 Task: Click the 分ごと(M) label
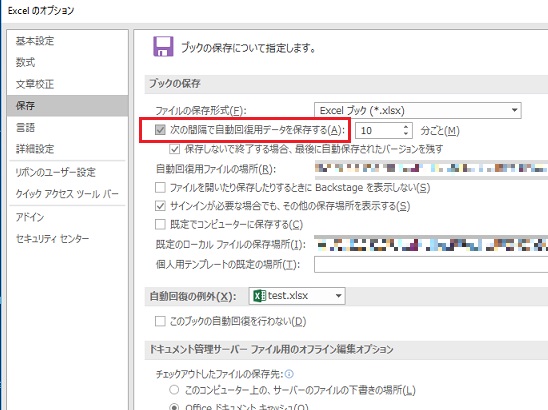440,131
